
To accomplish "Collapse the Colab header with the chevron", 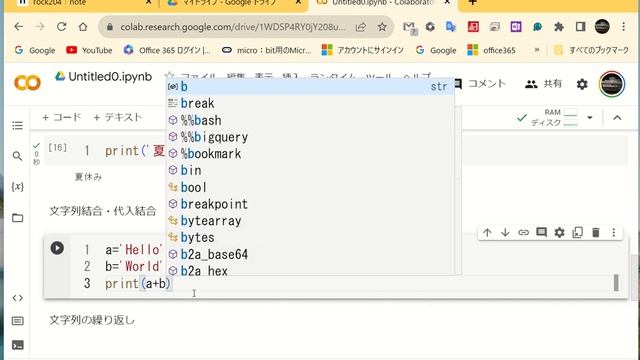I will [617, 118].
